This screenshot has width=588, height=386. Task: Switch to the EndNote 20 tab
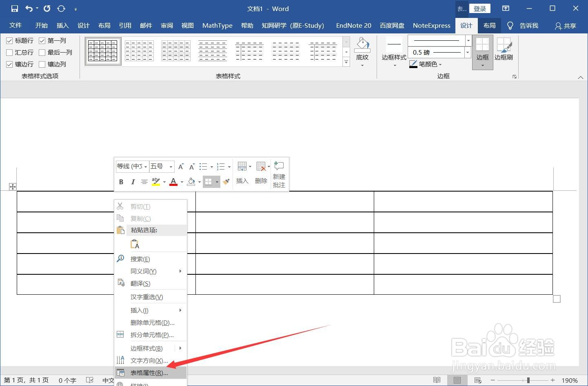pos(354,25)
